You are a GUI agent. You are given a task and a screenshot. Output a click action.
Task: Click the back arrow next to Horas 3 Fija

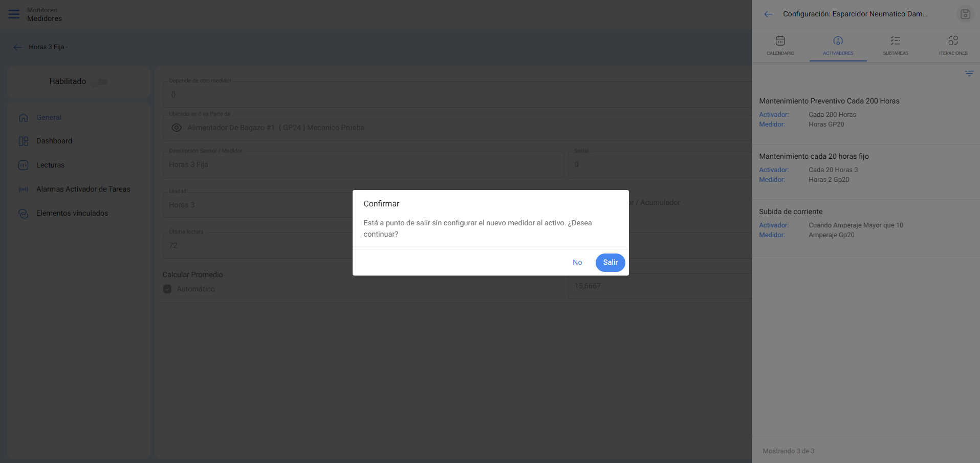point(18,47)
